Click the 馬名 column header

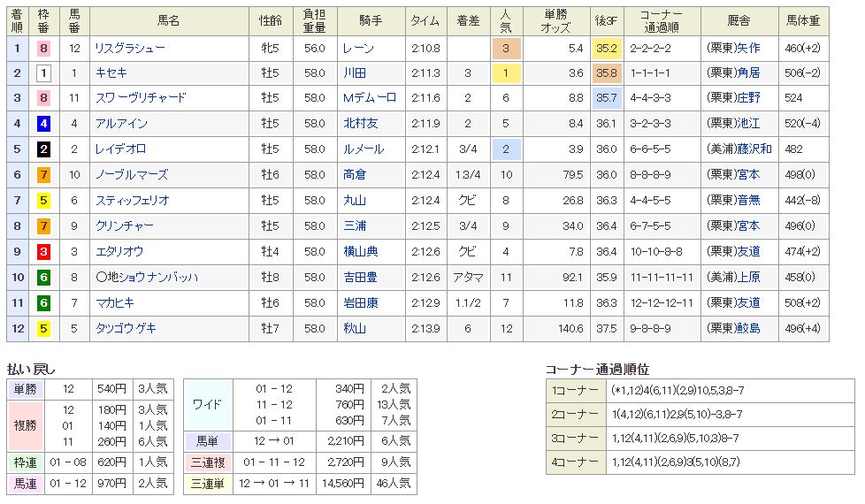click(169, 21)
